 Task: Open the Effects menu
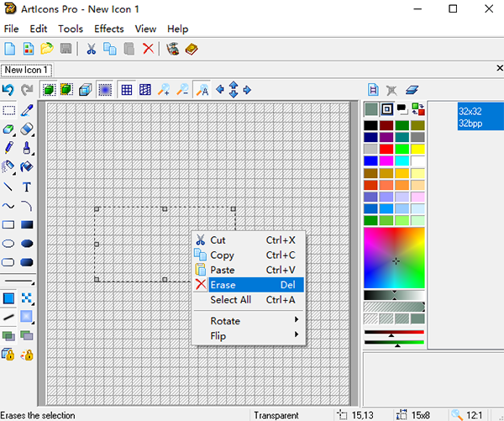108,29
